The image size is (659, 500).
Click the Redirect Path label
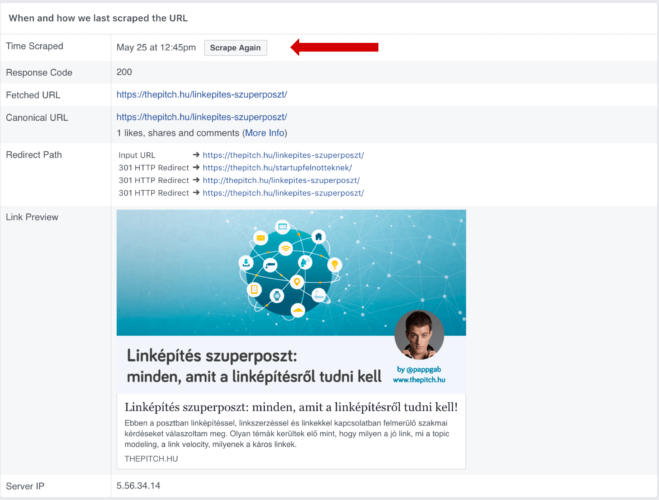pyautogui.click(x=34, y=155)
